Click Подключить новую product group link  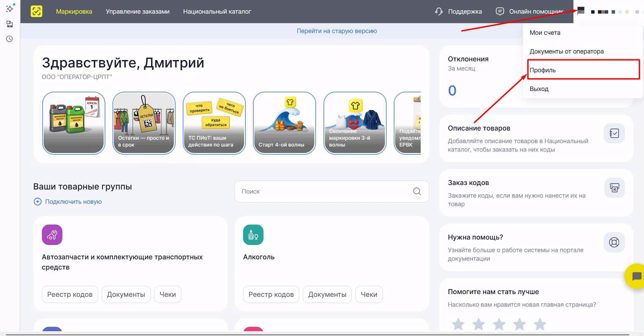(x=73, y=202)
